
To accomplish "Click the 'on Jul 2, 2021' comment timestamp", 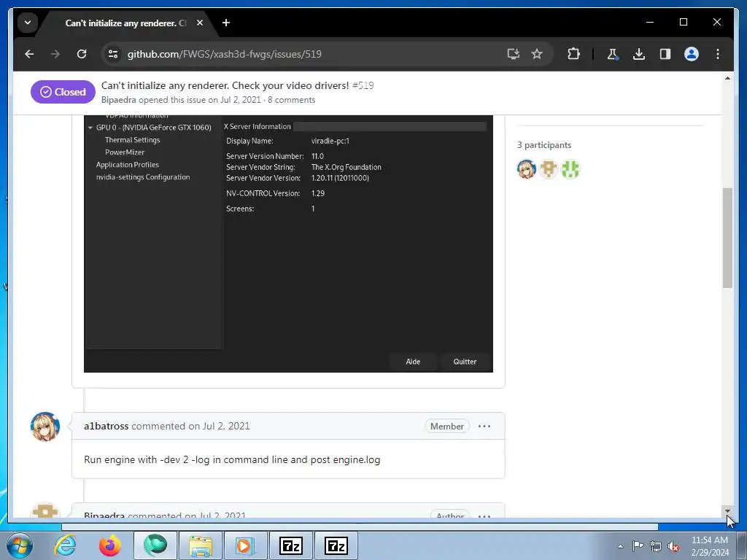I will click(219, 426).
